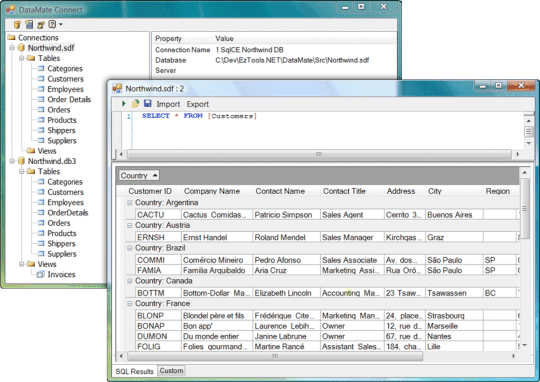Screen dimensions: 540x382
Task: Select the Elizabeth Lincoln contact cell
Action: coord(287,293)
